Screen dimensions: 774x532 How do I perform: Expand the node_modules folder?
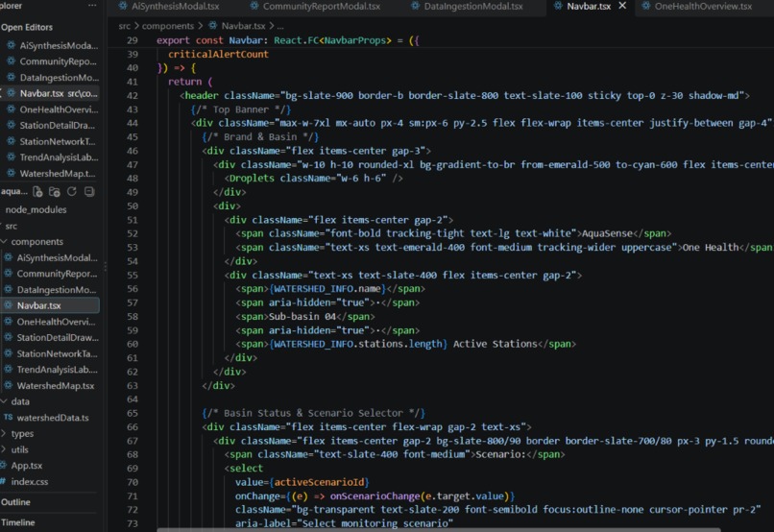point(36,209)
